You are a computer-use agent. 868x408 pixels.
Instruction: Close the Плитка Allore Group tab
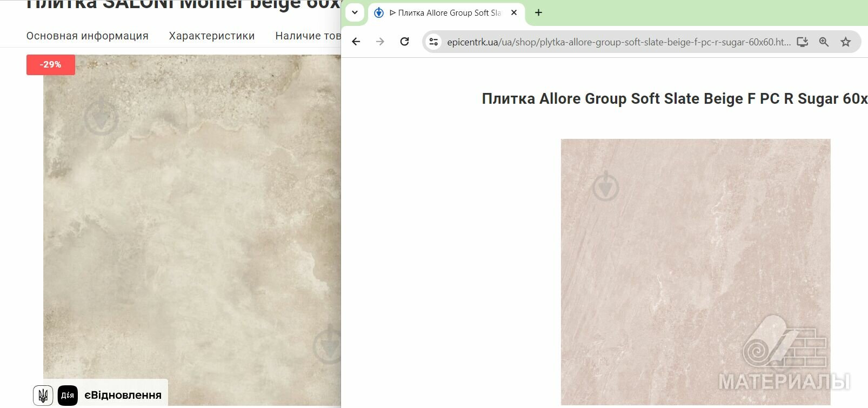pos(514,12)
